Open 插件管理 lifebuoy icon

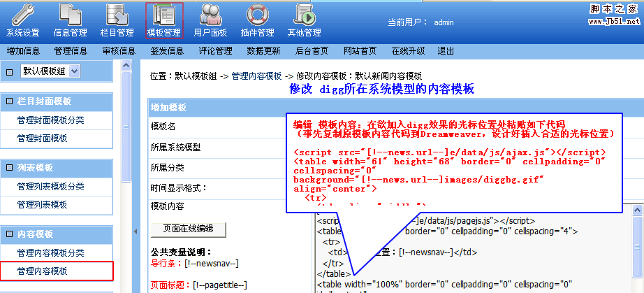point(258,15)
